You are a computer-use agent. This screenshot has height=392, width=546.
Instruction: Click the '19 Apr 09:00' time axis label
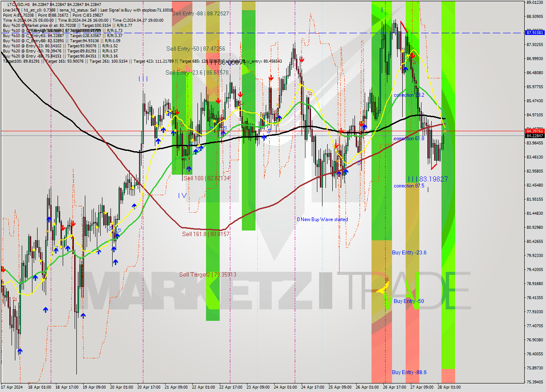[x=94, y=388]
